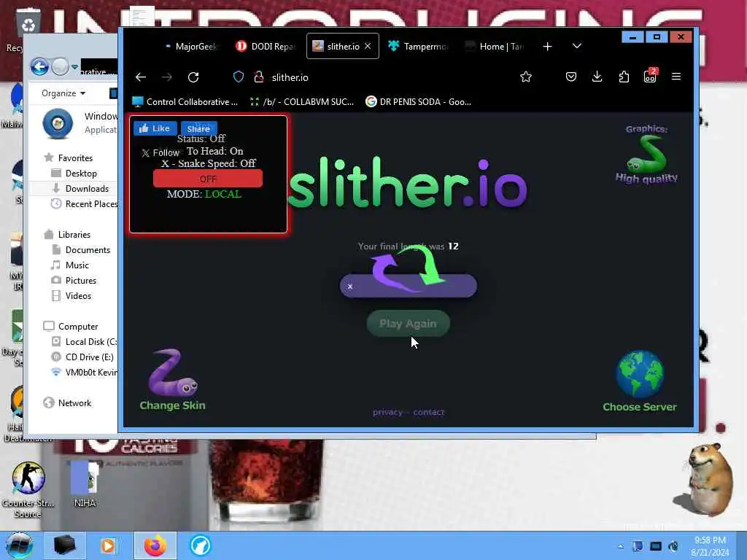Open the Explorer recent pages dropdown arrow
This screenshot has height=560, width=747.
click(x=75, y=67)
